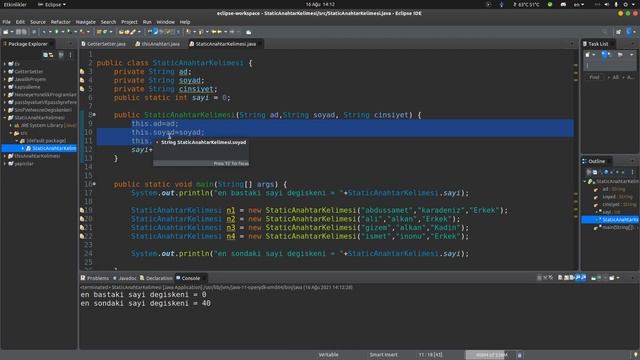Open the Run menu
Screen dimensions: 640x360
147,22
